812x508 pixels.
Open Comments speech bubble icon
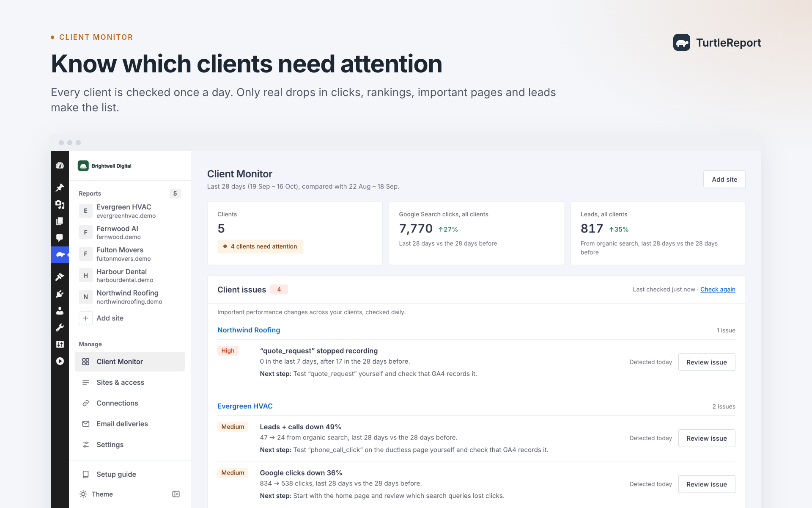(60, 238)
